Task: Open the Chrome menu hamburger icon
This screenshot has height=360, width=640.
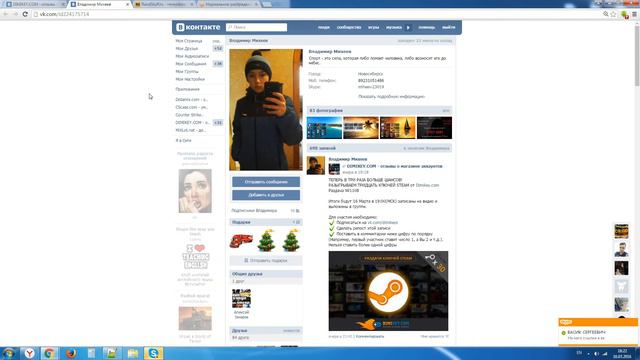Action: (x=635, y=14)
